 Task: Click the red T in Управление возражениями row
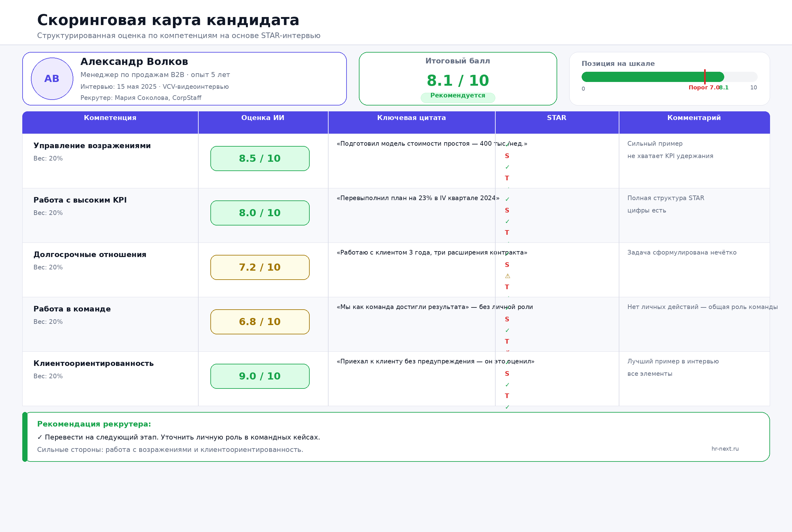pos(507,178)
